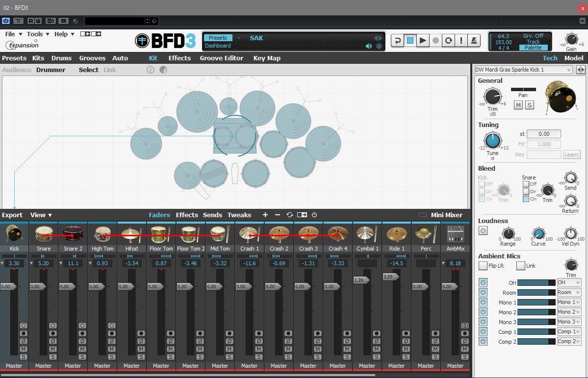The width and height of the screenshot is (588, 378).
Task: Toggle the Room ambient mic power button
Action: point(483,292)
